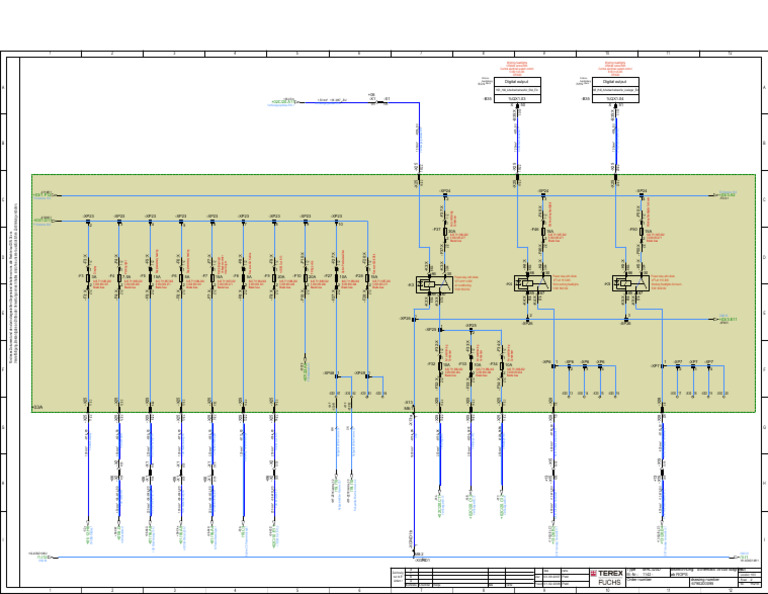This screenshot has height=594, width=768.
Task: Select the right Digital output block
Action: coord(616,90)
